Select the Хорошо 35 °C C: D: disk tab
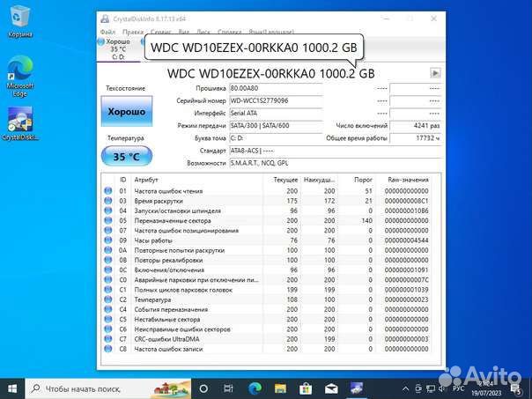532x399 pixels. [118, 49]
